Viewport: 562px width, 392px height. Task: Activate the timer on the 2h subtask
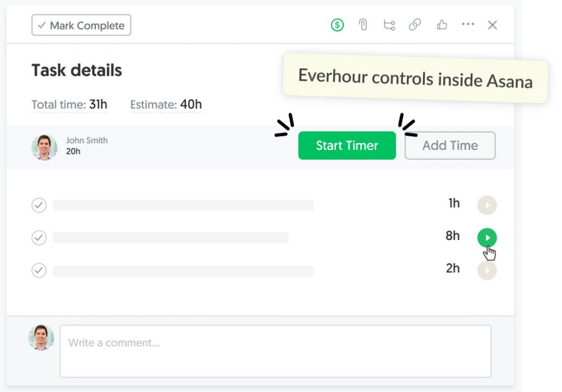click(x=487, y=270)
